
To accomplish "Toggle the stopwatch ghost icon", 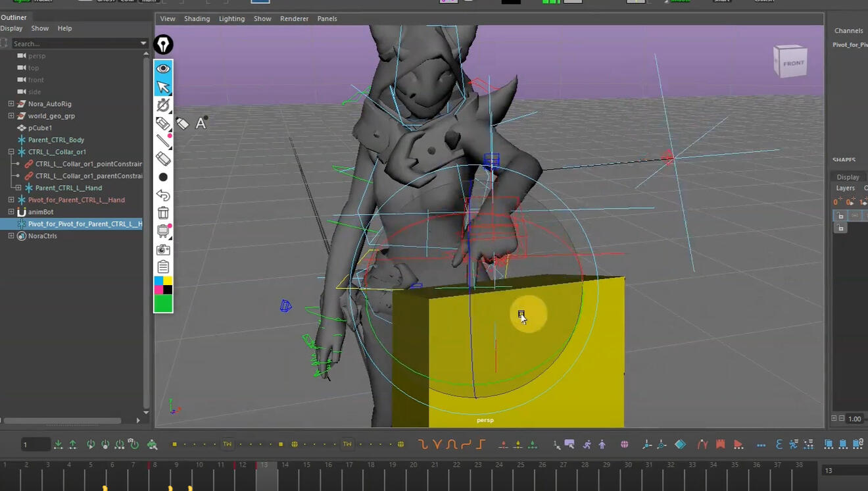I will click(163, 105).
